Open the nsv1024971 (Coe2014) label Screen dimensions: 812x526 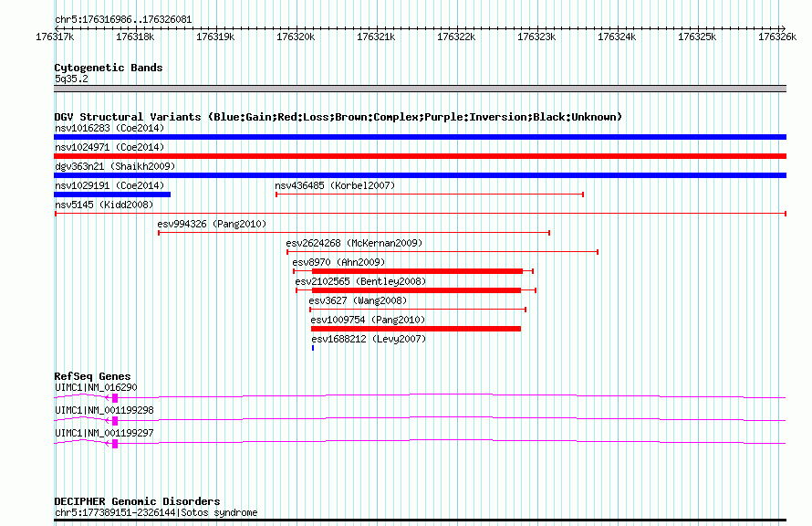[x=109, y=147]
